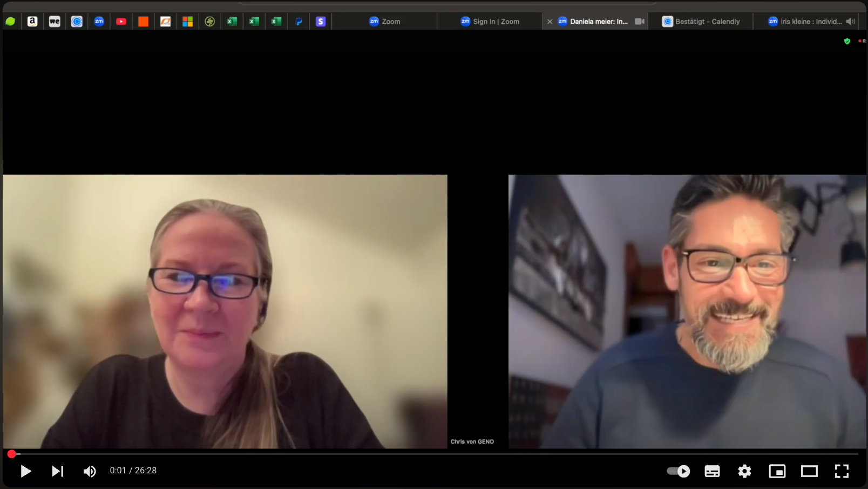This screenshot has height=489, width=868.
Task: Open the PayPal pinned tab
Action: tap(299, 22)
